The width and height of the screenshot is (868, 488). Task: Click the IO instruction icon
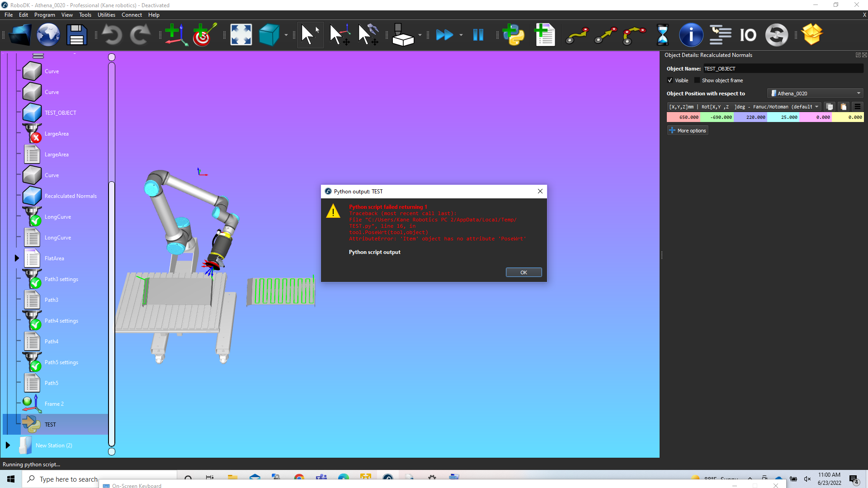pyautogui.click(x=748, y=35)
